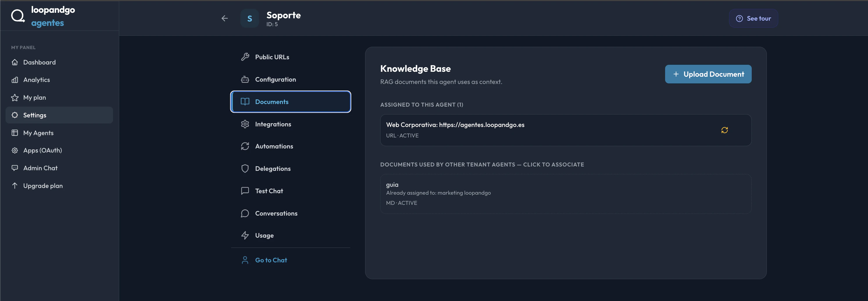
Task: Start the See tour guide
Action: pos(753,19)
